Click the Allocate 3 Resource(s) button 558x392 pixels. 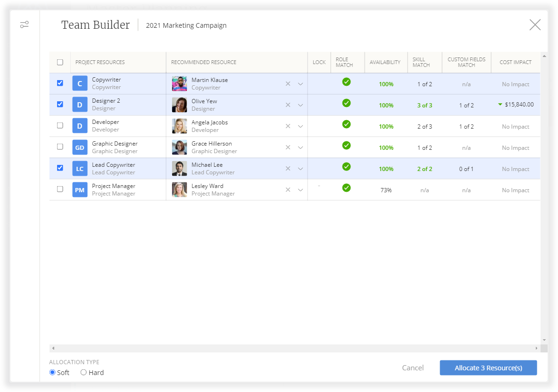click(488, 367)
